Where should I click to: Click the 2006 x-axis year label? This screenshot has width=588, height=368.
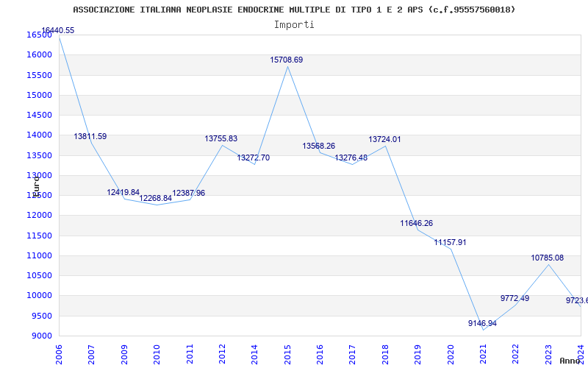(59, 354)
